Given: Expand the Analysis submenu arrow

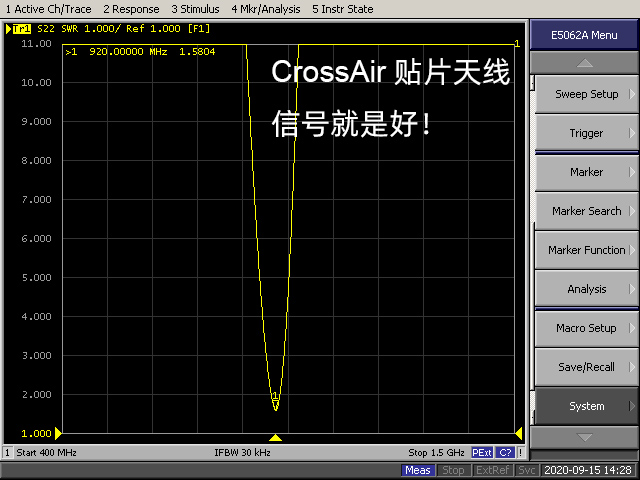Looking at the screenshot, I should [x=632, y=289].
